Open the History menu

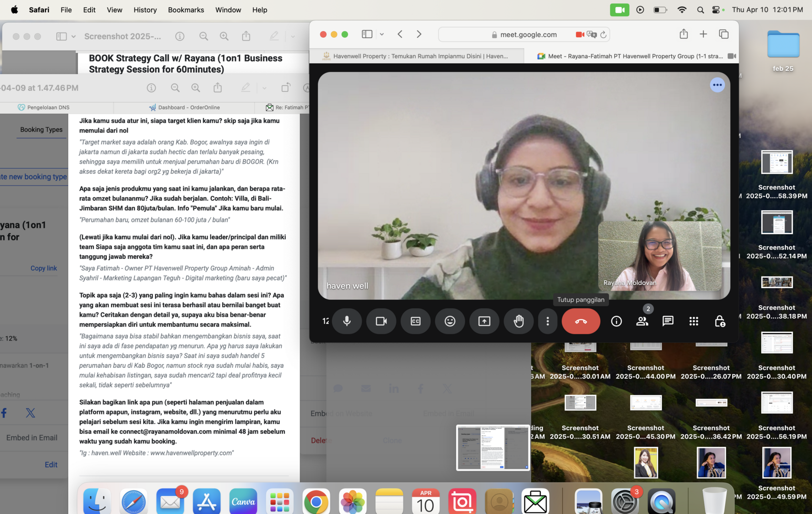coord(145,10)
